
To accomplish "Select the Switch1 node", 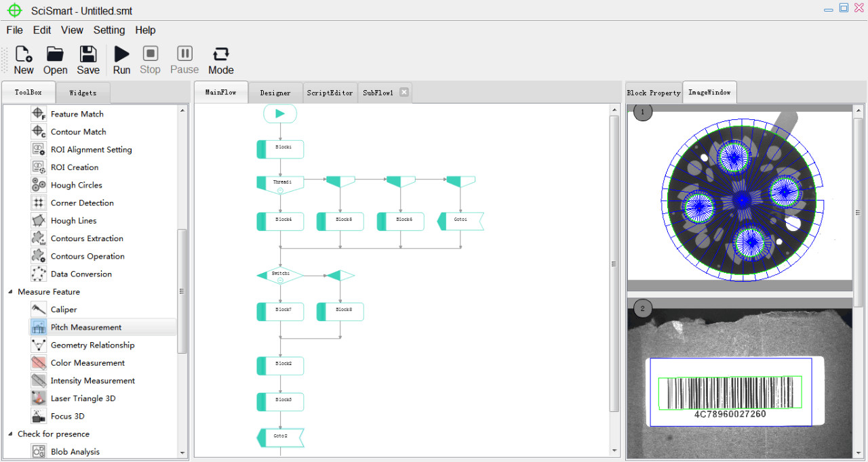I will 280,276.
